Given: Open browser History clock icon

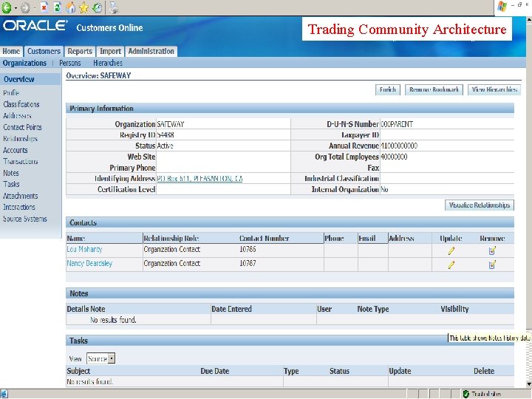Looking at the screenshot, I should click(98, 7).
